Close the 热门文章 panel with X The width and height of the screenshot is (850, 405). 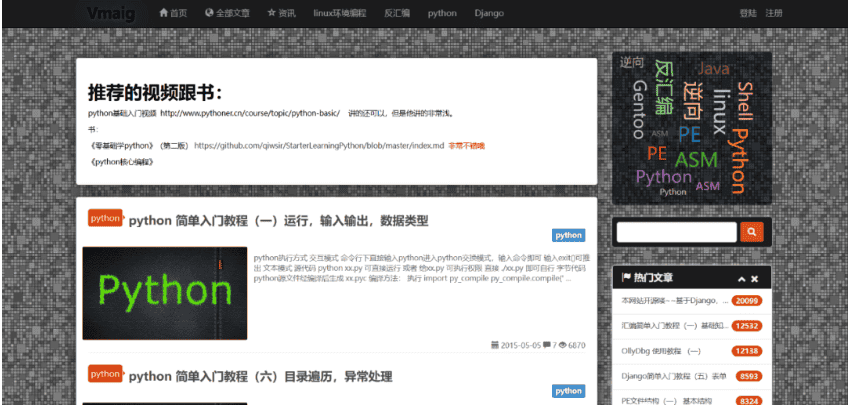point(754,279)
